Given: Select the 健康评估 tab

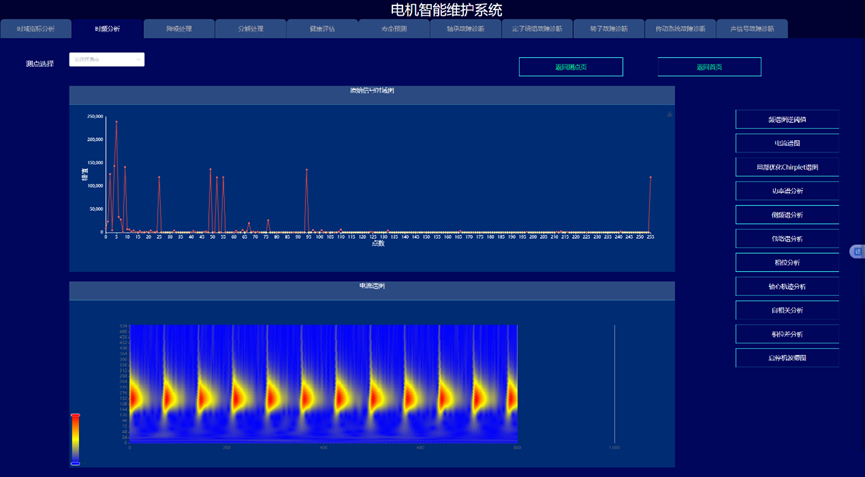Looking at the screenshot, I should pos(322,29).
